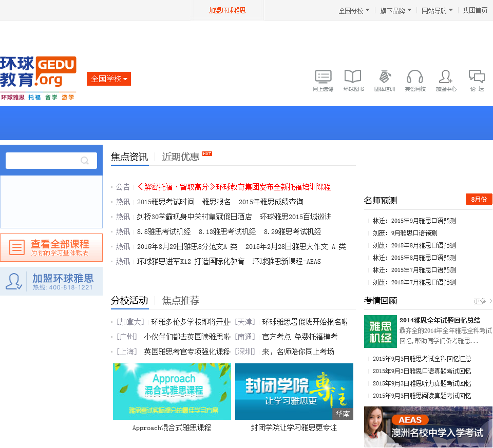Open 2015年9月3日雅思考试全科回忆汇总
Image resolution: width=493 pixels, height=448 pixels.
[x=422, y=359]
